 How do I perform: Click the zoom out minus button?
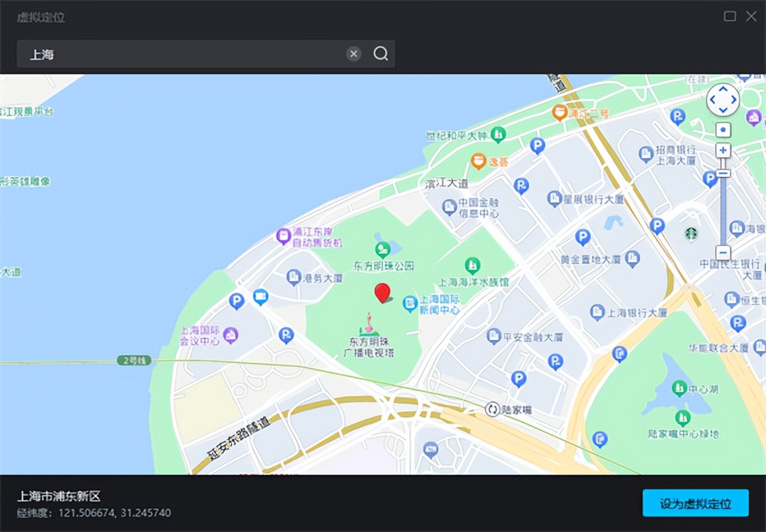pyautogui.click(x=723, y=252)
